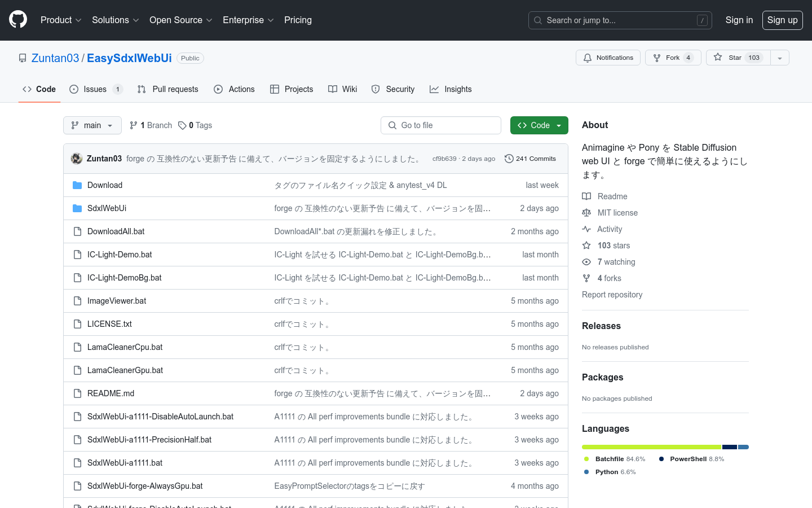812x508 pixels.
Task: Open the Security tab
Action: pos(393,89)
